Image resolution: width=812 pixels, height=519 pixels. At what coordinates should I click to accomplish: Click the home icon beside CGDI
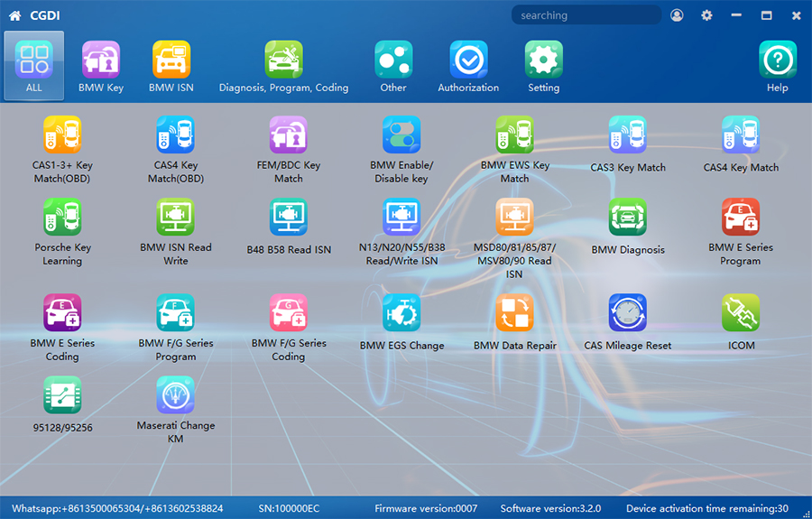(x=14, y=15)
